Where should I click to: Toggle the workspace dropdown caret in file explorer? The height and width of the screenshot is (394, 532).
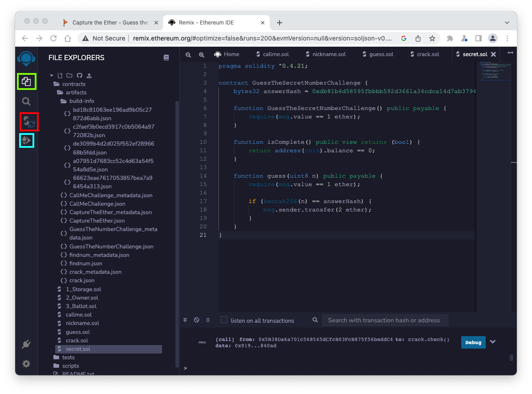click(52, 76)
